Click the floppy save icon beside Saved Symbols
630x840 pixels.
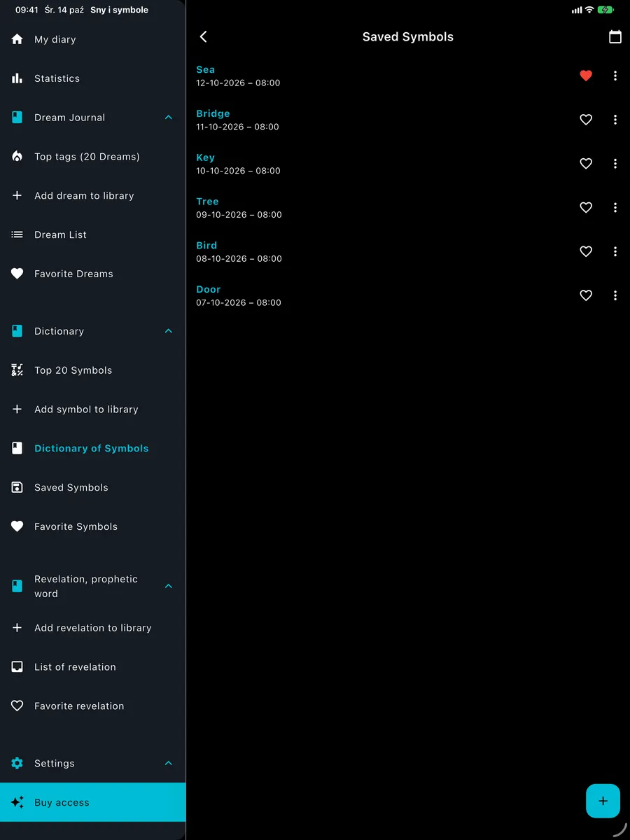(x=17, y=487)
